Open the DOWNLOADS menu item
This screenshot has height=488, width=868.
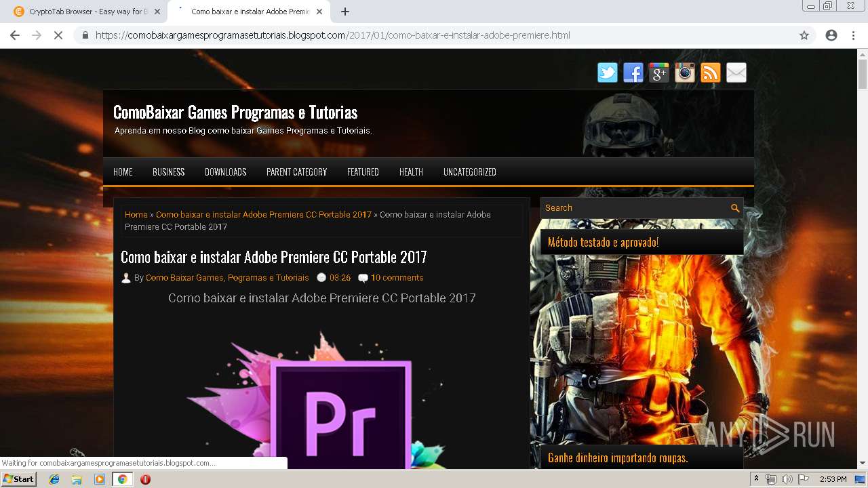click(225, 172)
